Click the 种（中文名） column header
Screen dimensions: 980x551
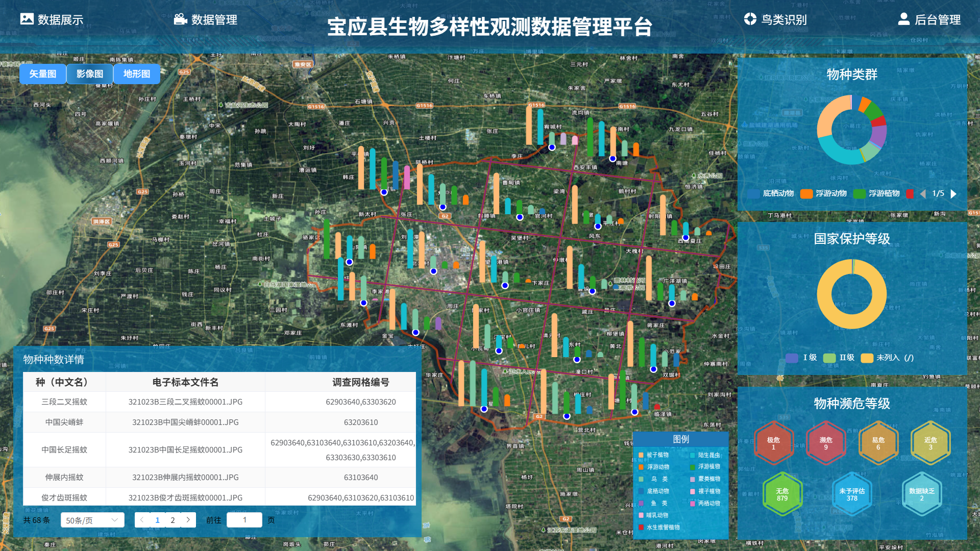pos(64,382)
